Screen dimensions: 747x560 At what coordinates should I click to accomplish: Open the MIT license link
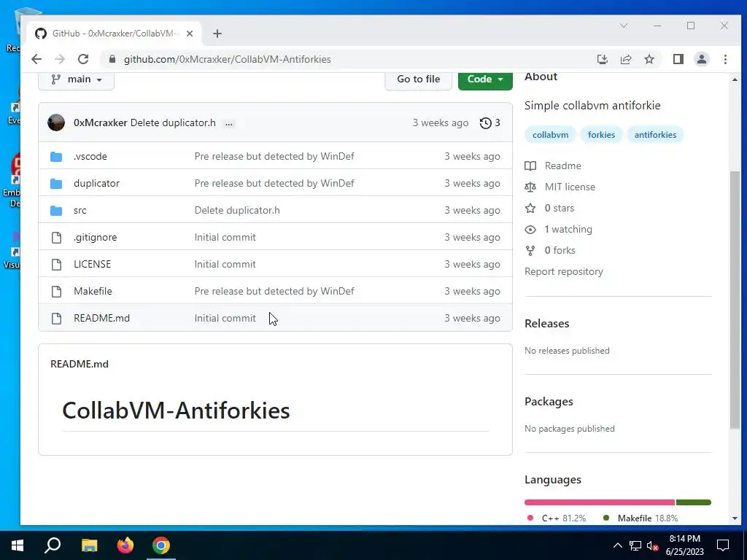pyautogui.click(x=560, y=187)
